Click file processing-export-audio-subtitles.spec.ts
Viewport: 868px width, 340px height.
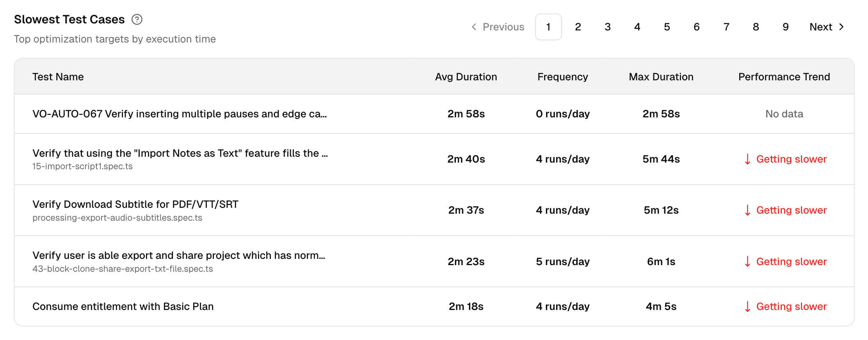pos(117,218)
